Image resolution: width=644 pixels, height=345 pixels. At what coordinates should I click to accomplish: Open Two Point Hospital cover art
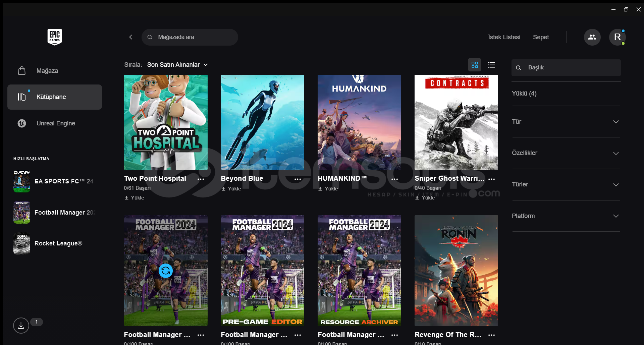pyautogui.click(x=166, y=122)
